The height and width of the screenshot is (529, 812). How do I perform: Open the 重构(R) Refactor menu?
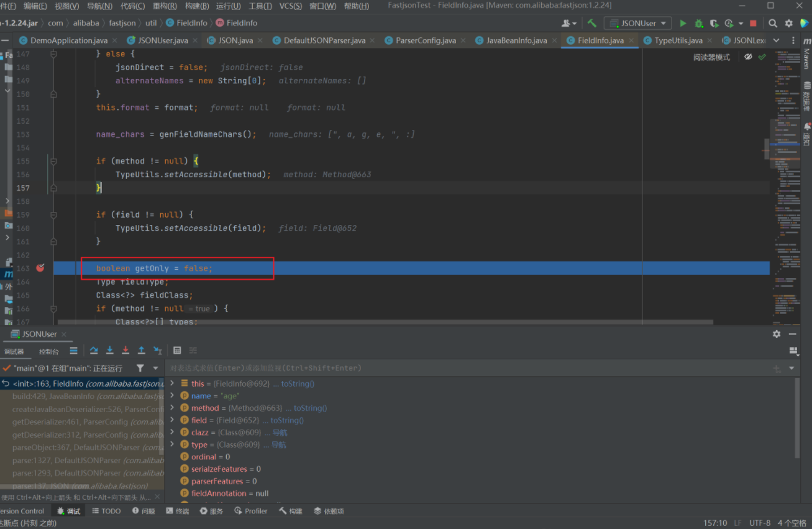coord(165,6)
